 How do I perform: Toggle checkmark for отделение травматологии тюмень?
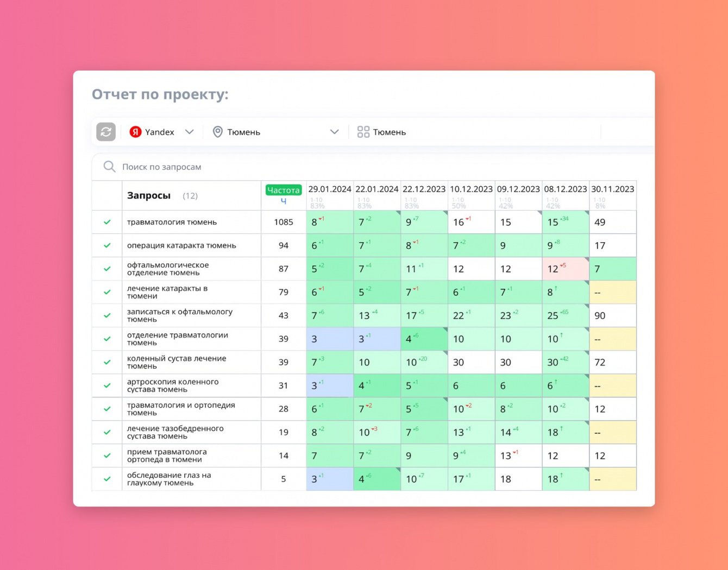[107, 339]
